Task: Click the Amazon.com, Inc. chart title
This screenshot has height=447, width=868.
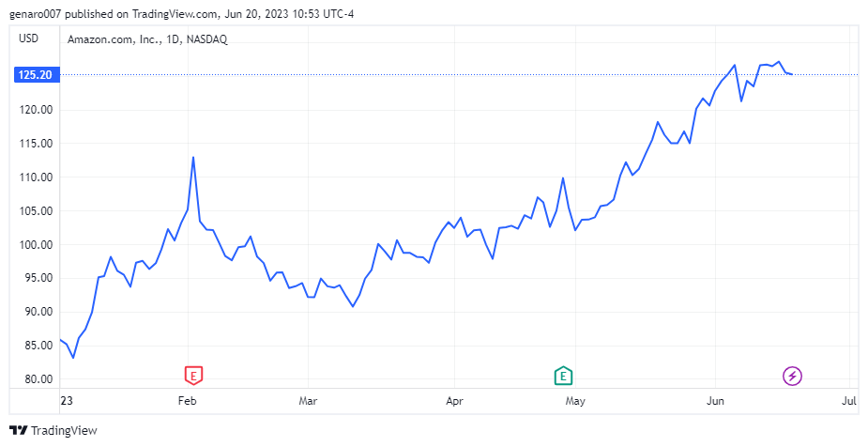Action: pyautogui.click(x=147, y=39)
